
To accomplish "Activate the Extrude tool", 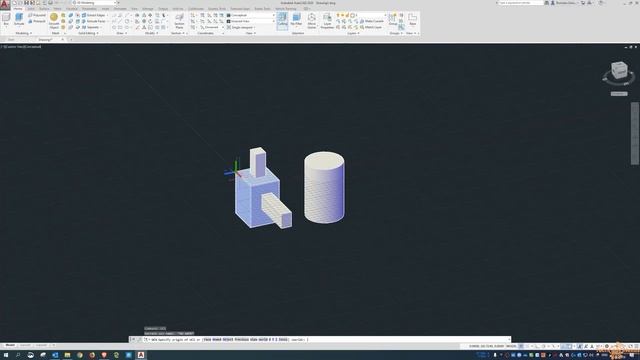I will [19, 19].
